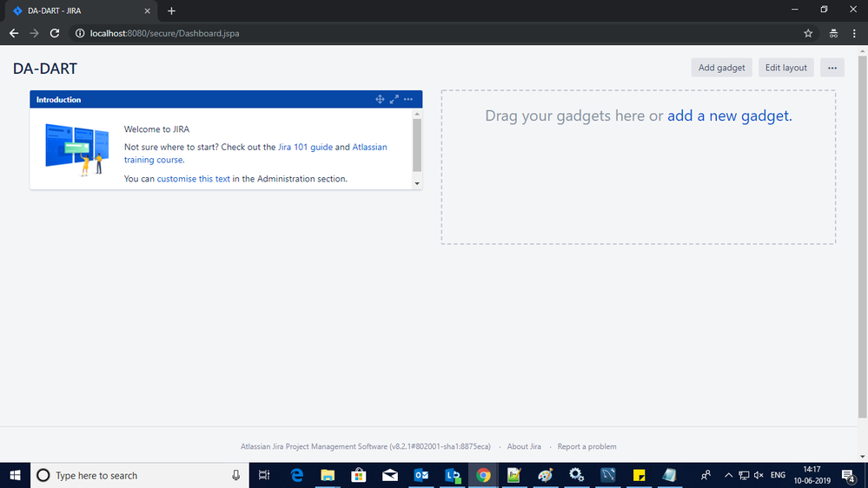Viewport: 868px width, 488px height.
Task: Click the customise this text link
Action: 193,179
